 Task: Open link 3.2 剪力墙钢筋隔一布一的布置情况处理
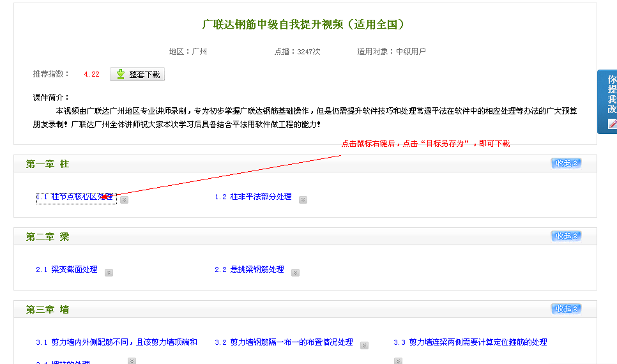(x=284, y=342)
